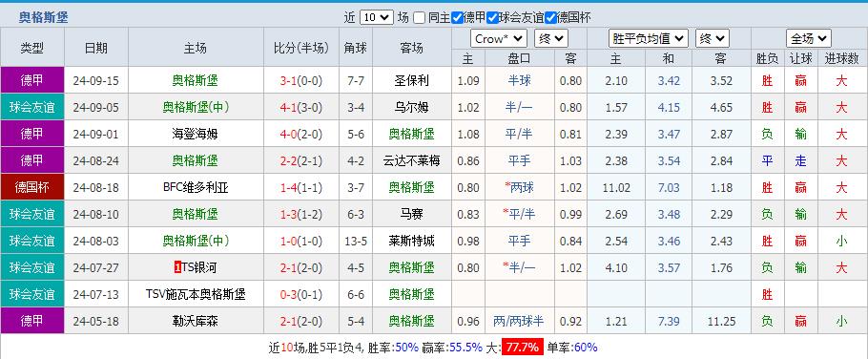Image resolution: width=868 pixels, height=359 pixels.
Task: Open home team BFC维多利亚
Action: tap(196, 187)
